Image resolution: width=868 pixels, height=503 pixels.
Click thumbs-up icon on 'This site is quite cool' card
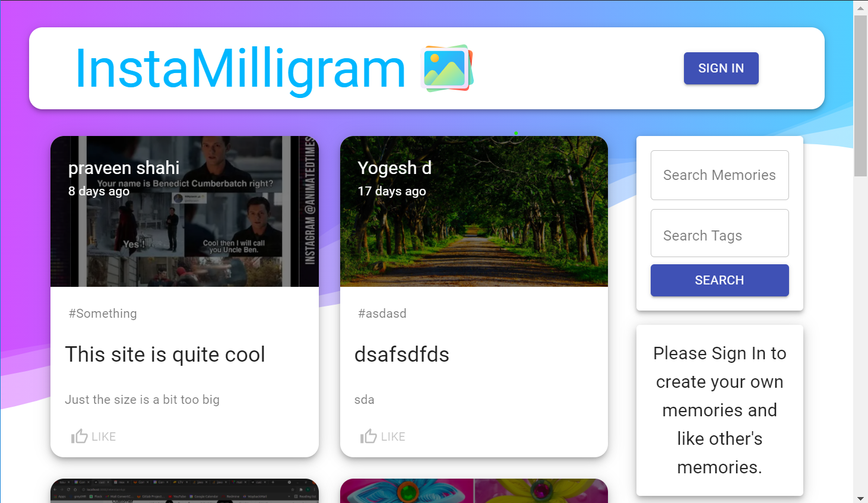pyautogui.click(x=79, y=436)
